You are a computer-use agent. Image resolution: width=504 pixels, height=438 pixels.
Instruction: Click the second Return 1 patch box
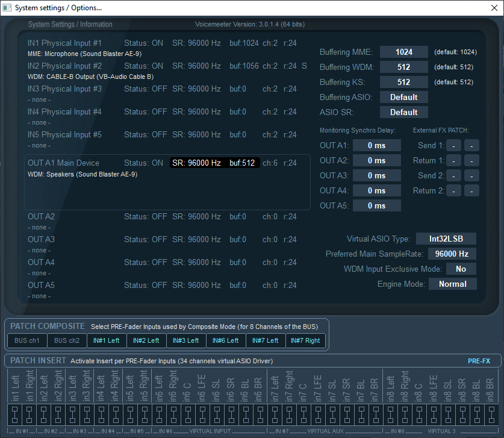tap(471, 160)
